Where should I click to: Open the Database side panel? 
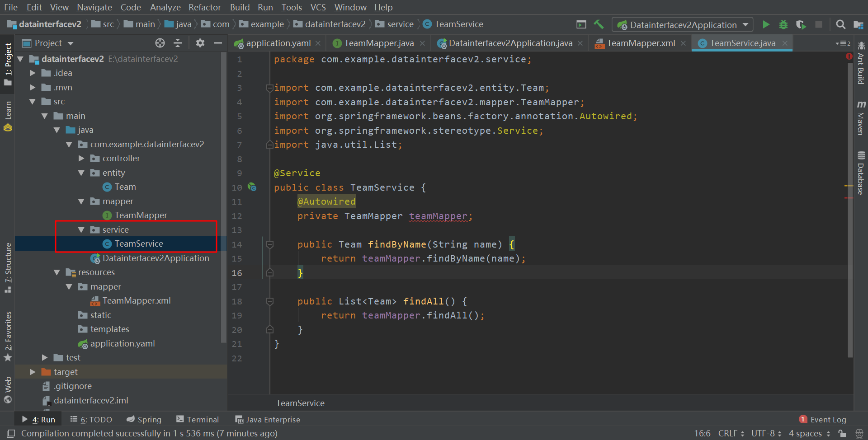861,173
